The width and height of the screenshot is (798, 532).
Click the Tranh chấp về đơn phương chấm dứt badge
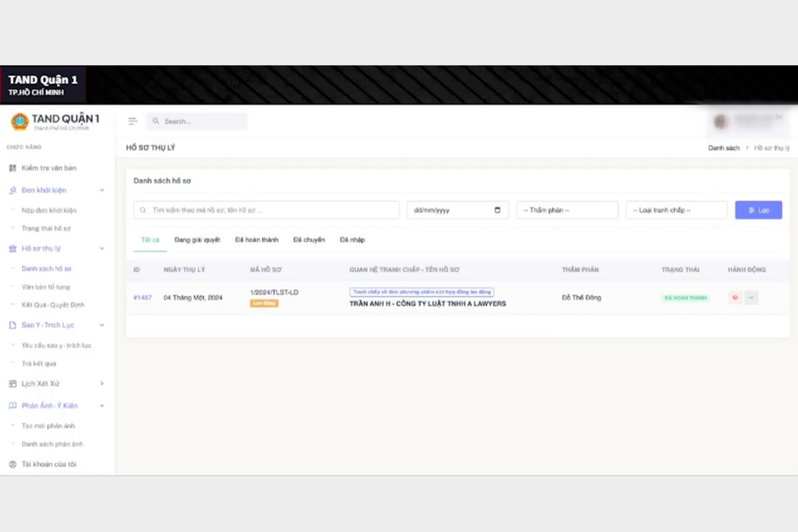click(x=422, y=292)
